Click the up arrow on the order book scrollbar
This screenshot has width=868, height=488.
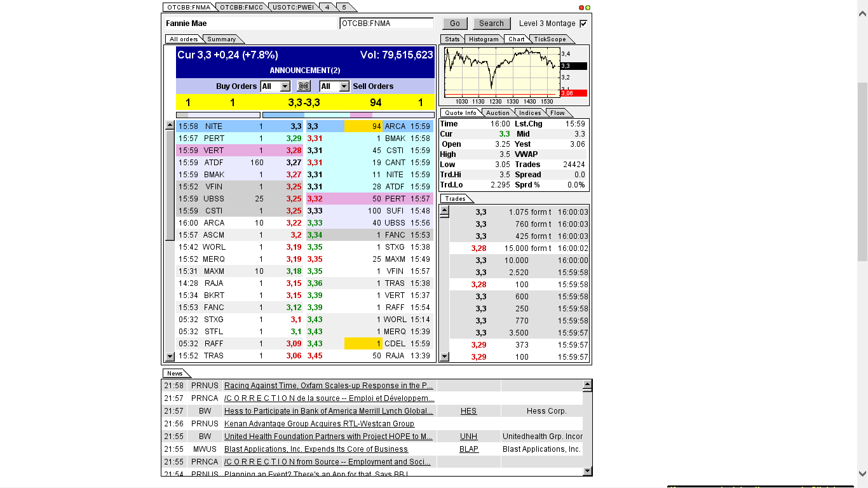click(x=169, y=125)
